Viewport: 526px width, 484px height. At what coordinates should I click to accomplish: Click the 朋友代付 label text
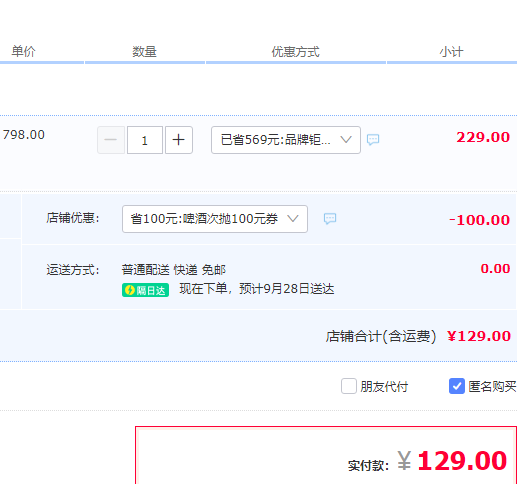pyautogui.click(x=384, y=387)
